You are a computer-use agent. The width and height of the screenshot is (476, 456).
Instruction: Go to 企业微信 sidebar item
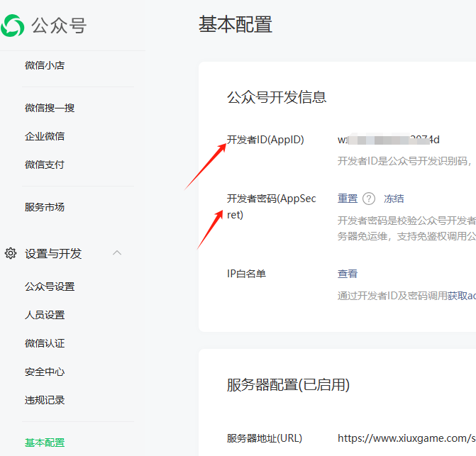(45, 136)
